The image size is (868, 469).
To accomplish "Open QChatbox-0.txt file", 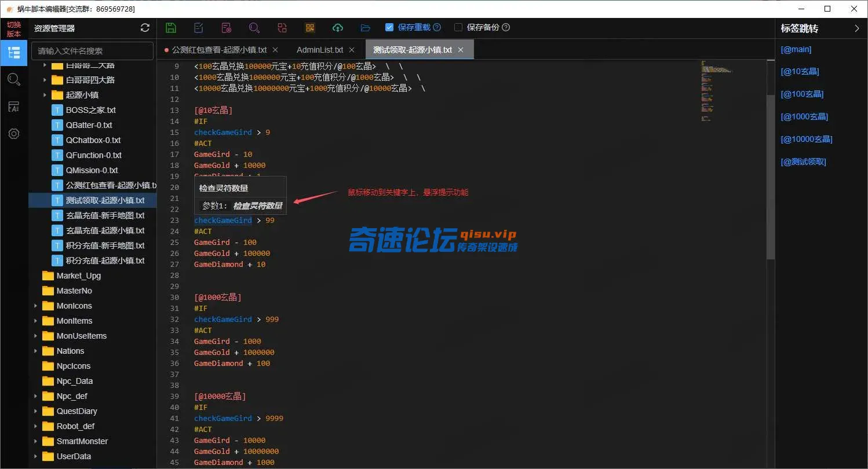I will [93, 140].
